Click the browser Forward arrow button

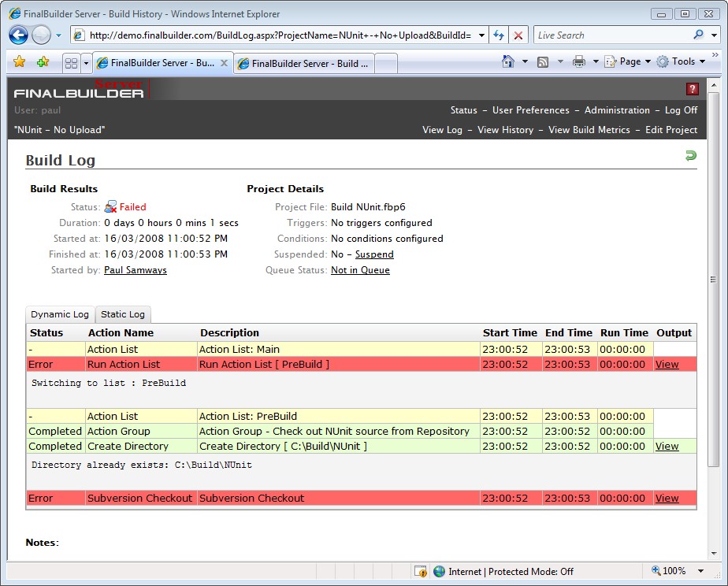(x=41, y=35)
